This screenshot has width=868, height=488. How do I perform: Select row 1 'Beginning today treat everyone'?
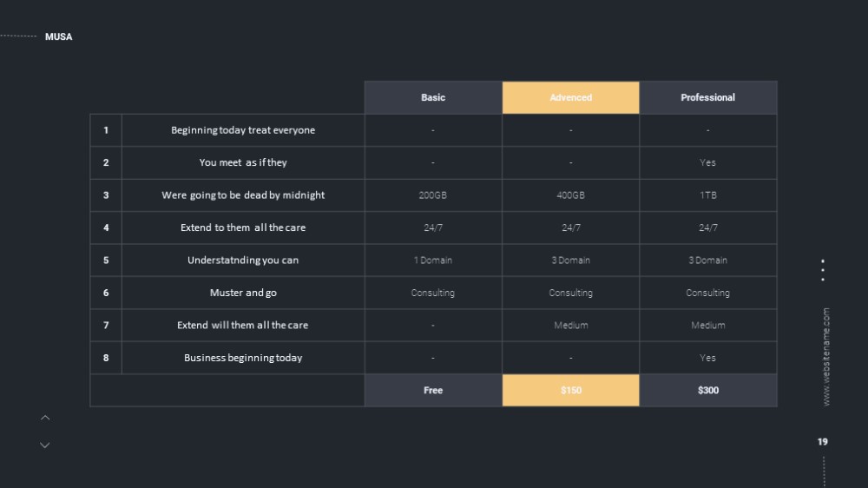click(x=243, y=130)
